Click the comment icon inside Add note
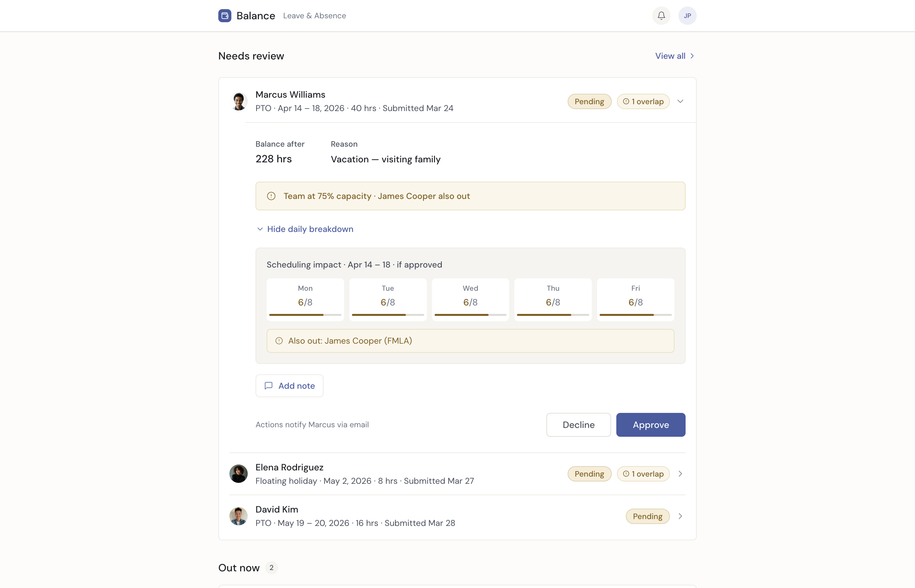This screenshot has height=588, width=915. click(269, 386)
